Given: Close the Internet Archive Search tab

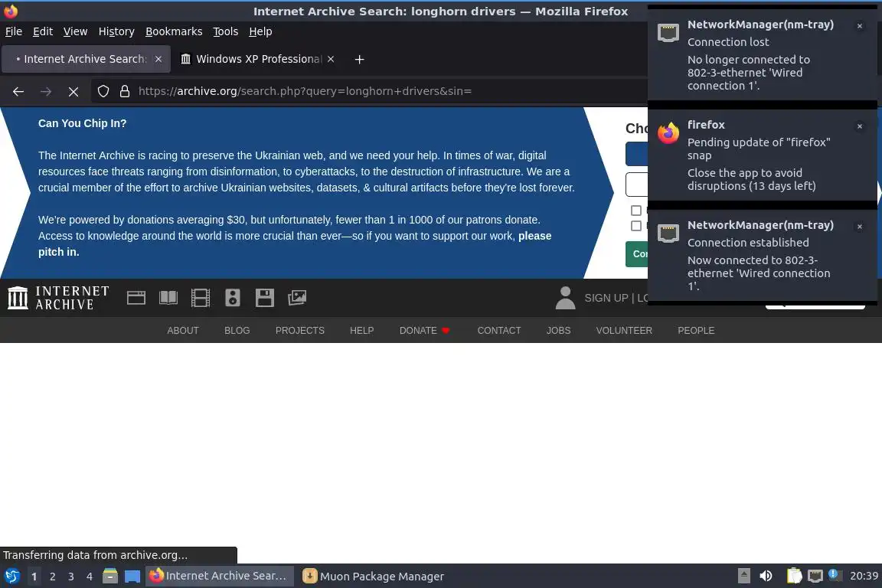Looking at the screenshot, I should click(158, 59).
